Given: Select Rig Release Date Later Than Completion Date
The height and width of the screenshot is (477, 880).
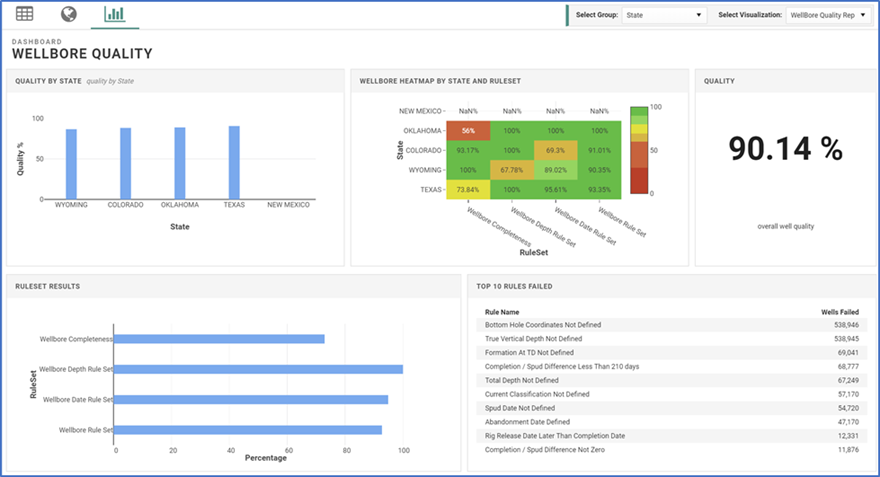Looking at the screenshot, I should pyautogui.click(x=672, y=435).
